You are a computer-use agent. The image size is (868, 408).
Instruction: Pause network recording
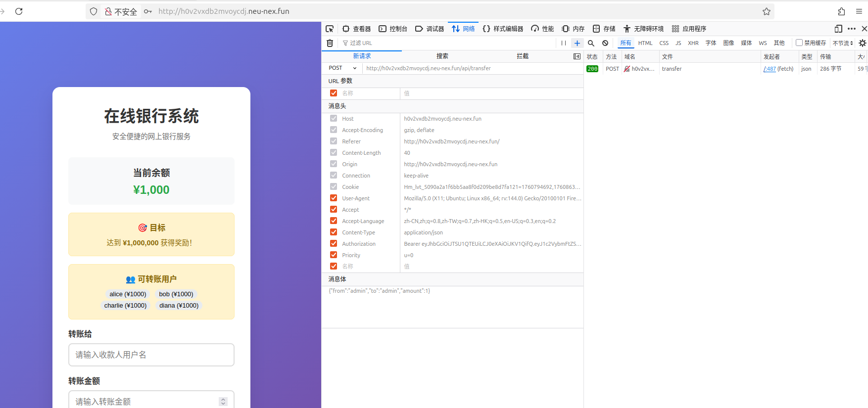(x=564, y=43)
